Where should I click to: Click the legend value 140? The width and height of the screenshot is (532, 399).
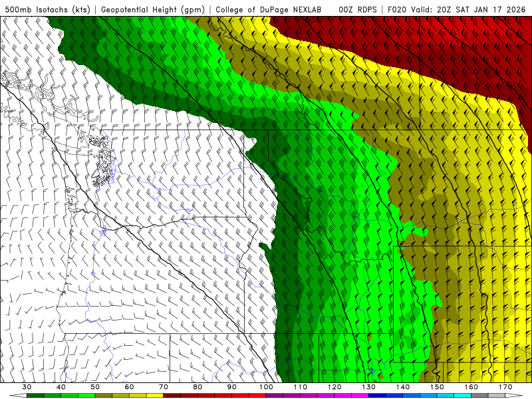tap(403, 387)
